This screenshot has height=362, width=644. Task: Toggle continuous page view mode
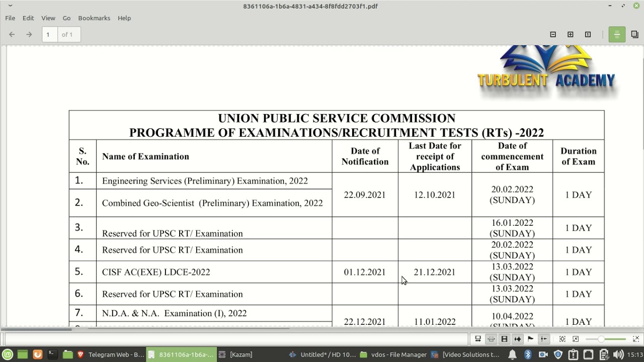coord(617,34)
